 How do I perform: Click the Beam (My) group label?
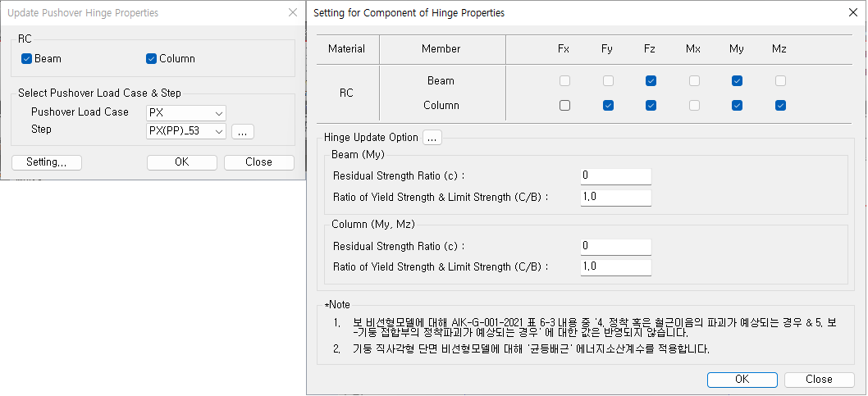coord(359,155)
